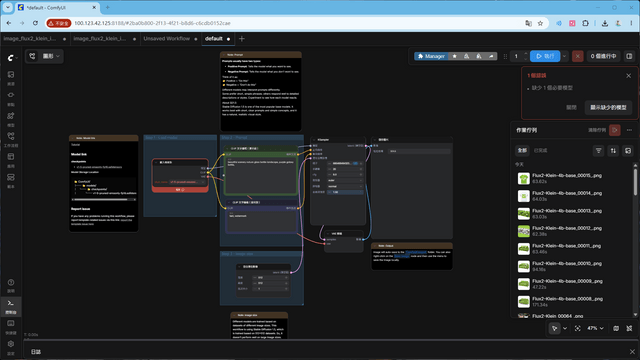Toggle the minimap icon in canvas toolbar
640x360 pixels.
[616, 328]
